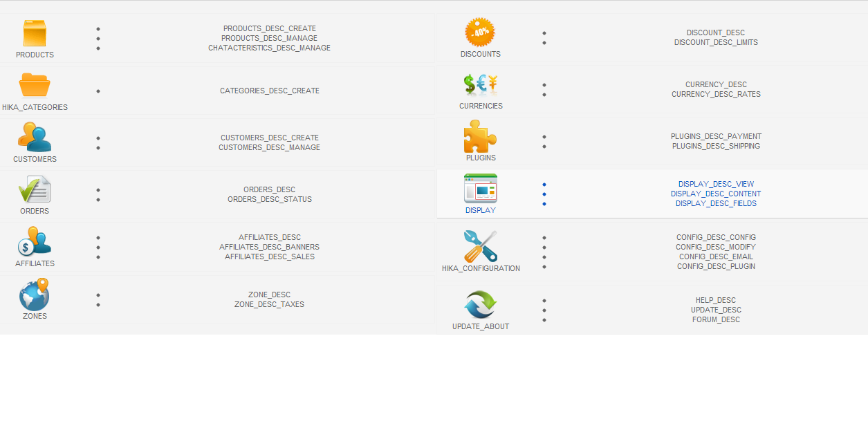This screenshot has height=448, width=868.
Task: Open the Display window icon
Action: (481, 188)
